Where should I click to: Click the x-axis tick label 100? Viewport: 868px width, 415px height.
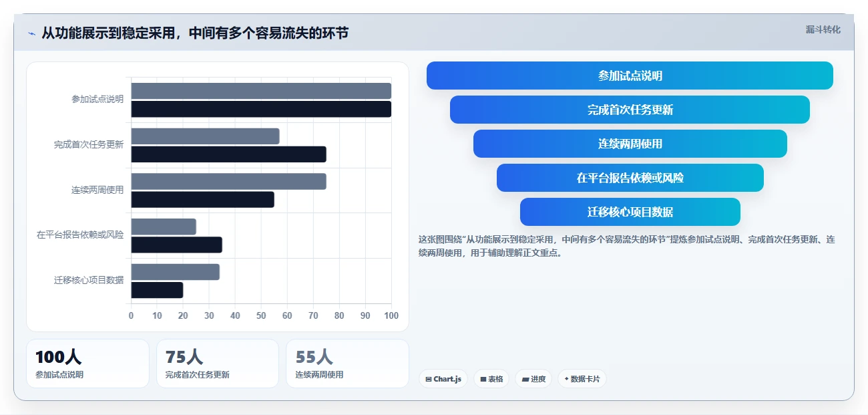(x=391, y=315)
